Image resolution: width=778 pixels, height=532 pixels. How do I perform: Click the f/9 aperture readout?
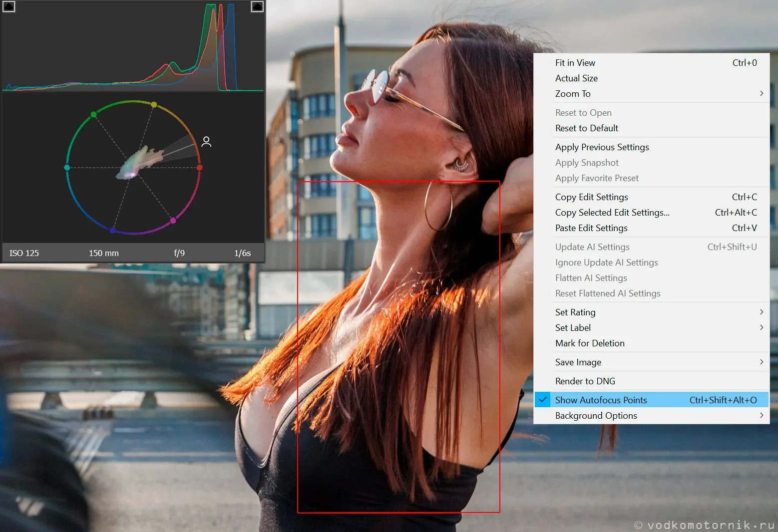pyautogui.click(x=179, y=253)
